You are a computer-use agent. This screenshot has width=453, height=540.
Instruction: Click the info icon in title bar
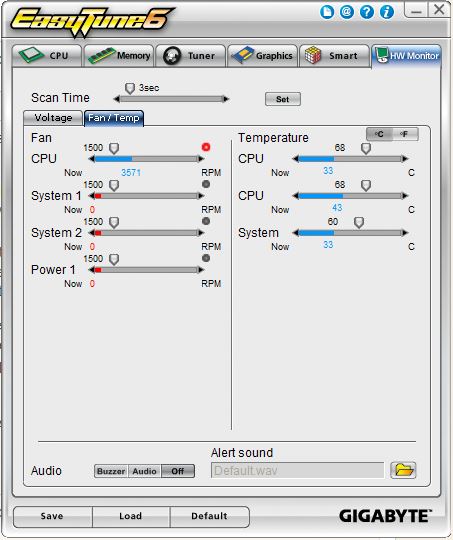[387, 12]
